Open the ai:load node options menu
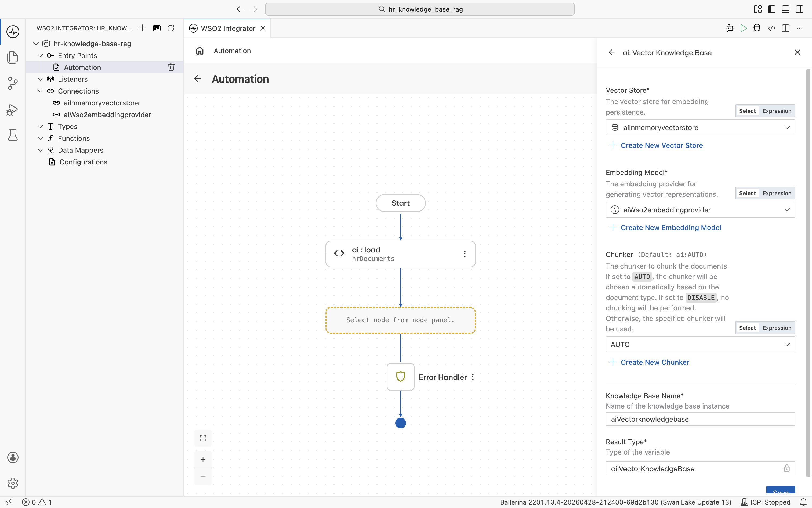The width and height of the screenshot is (812, 508). (x=465, y=254)
